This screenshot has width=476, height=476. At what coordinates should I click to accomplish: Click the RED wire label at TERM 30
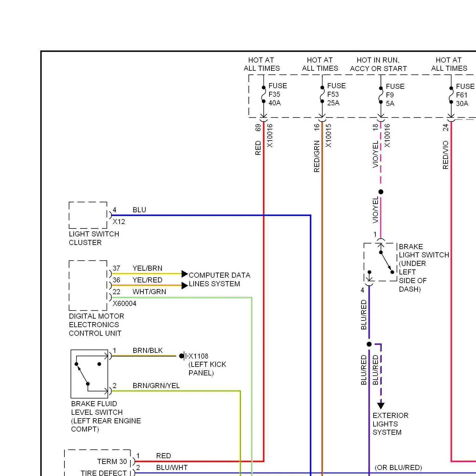coord(163,456)
